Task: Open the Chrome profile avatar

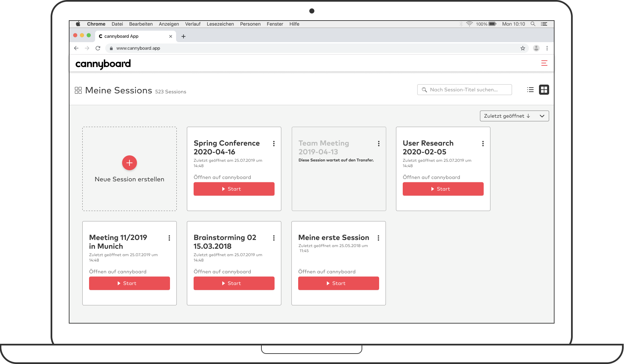Action: [x=536, y=48]
